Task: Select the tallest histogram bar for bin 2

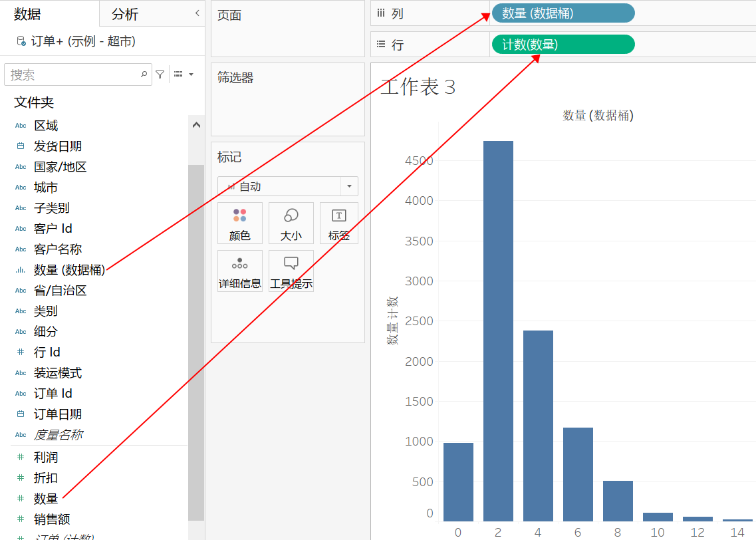Action: [x=498, y=331]
